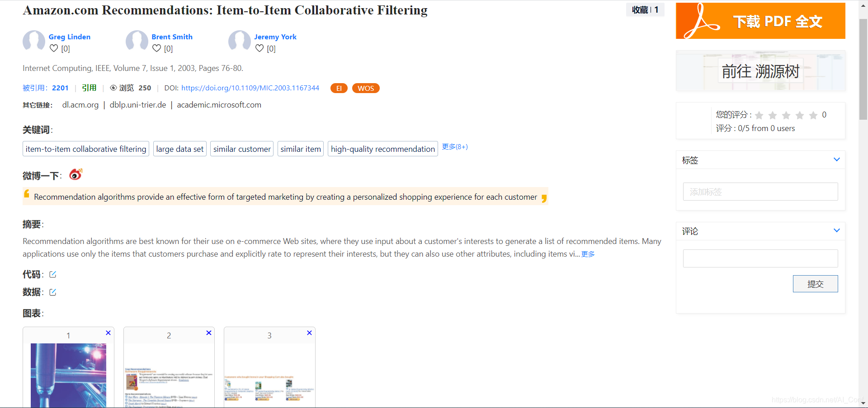Rate one star
Viewport: 868px width, 408px height.
coord(759,115)
